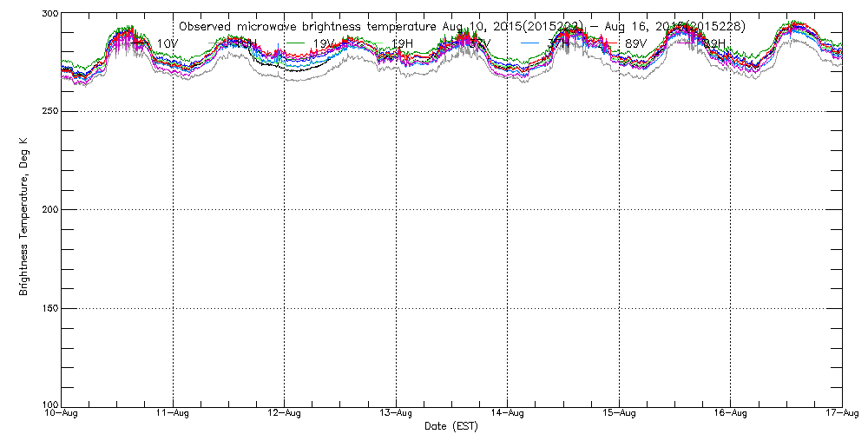Select the 19H legend label
868x434 pixels.
(x=403, y=43)
